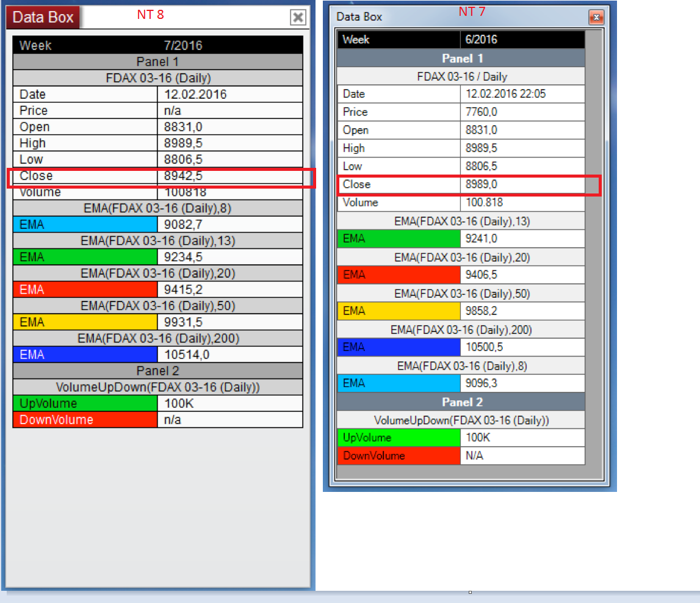Click EMA(FDAX 03-16 (Daily),50) header in NT 8
The height and width of the screenshot is (603, 700).
pyautogui.click(x=157, y=306)
